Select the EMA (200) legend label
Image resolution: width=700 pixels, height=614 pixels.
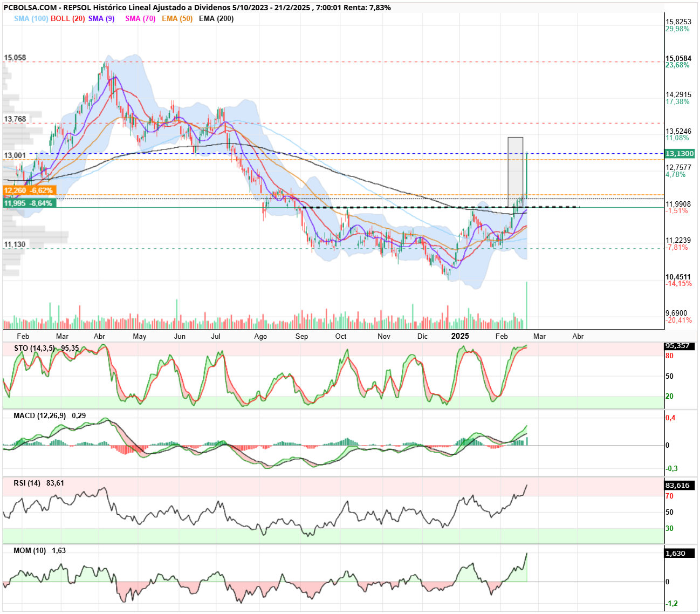pyautogui.click(x=216, y=18)
